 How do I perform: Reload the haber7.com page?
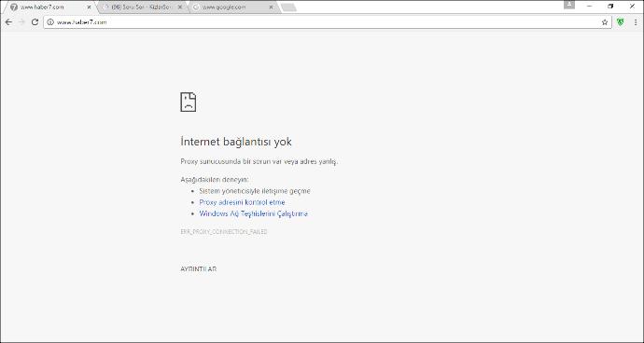tap(35, 22)
